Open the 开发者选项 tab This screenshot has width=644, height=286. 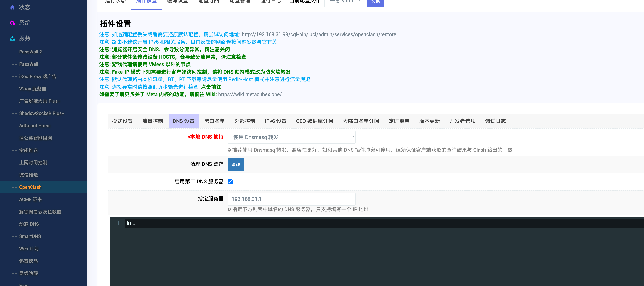[x=463, y=121]
